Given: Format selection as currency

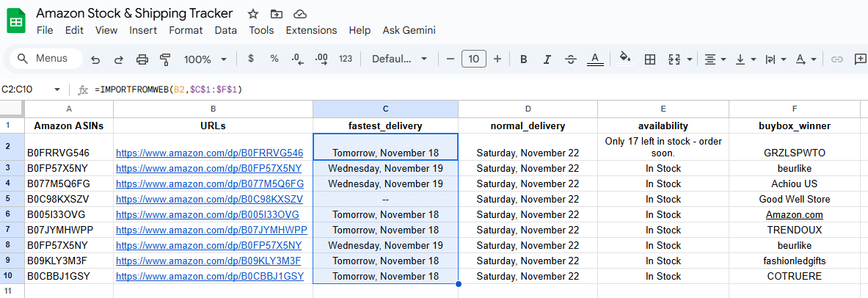Looking at the screenshot, I should 251,59.
